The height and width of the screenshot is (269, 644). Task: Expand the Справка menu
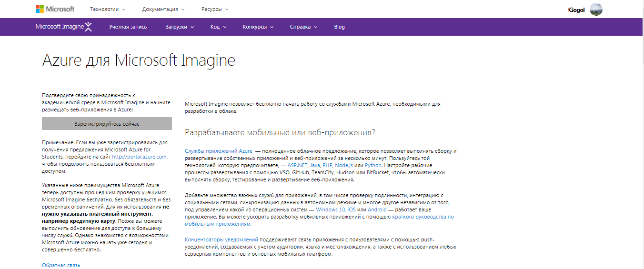pyautogui.click(x=303, y=27)
